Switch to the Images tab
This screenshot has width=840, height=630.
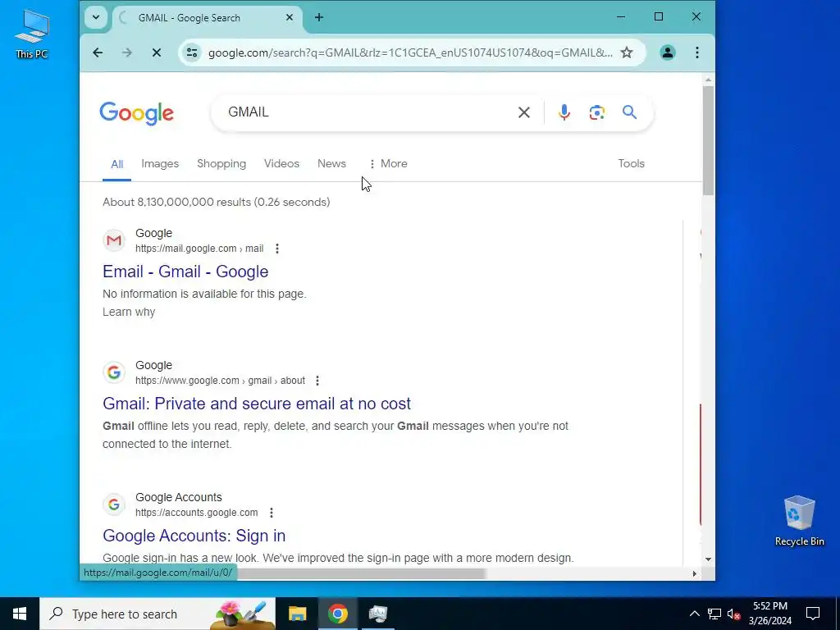(160, 163)
